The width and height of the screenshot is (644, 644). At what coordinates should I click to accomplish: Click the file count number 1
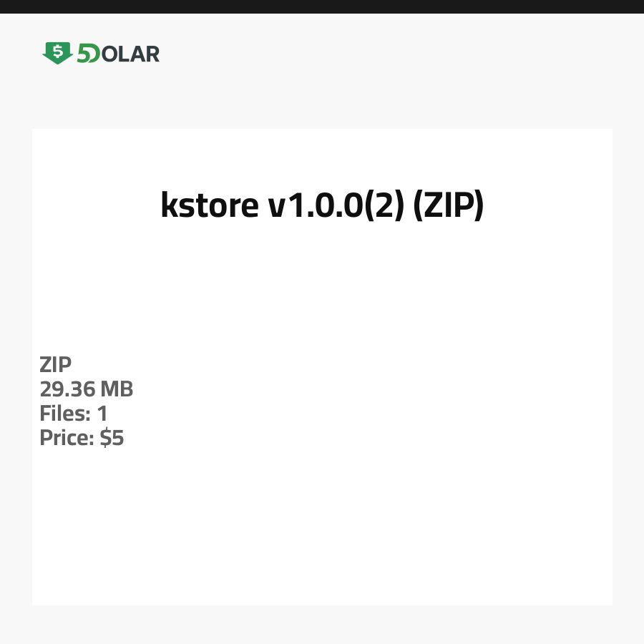[102, 414]
